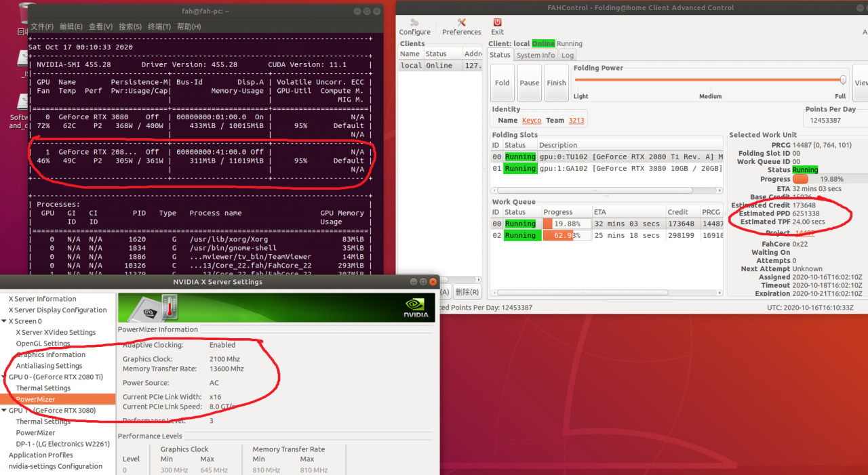Select Thermal Settings under GPU 0
The image size is (868, 475).
pos(43,388)
